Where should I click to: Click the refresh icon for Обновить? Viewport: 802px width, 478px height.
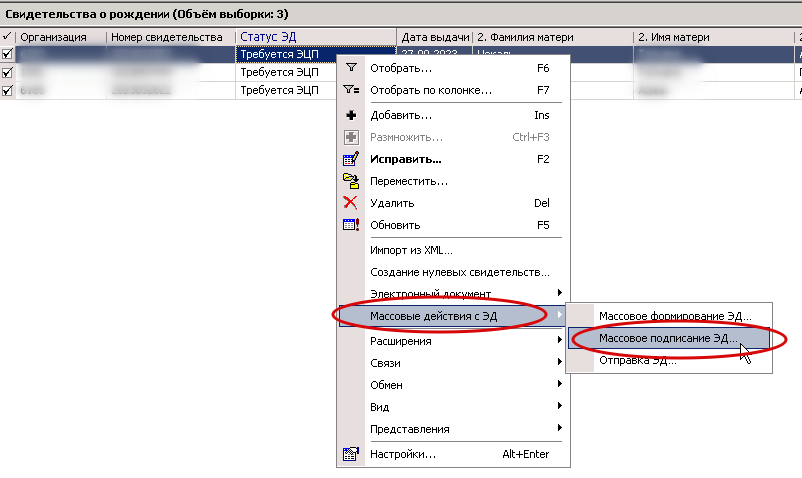point(351,225)
